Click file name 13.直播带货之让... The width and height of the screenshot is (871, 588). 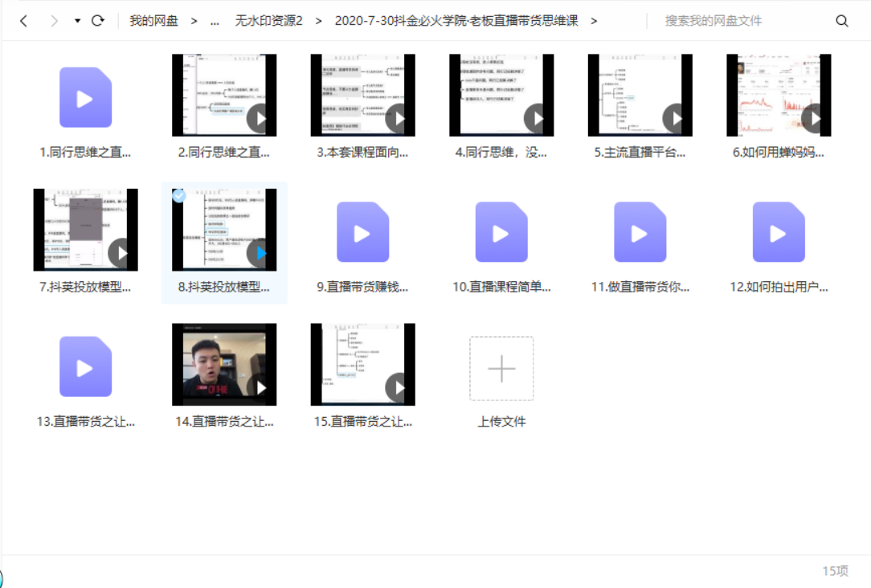85,422
